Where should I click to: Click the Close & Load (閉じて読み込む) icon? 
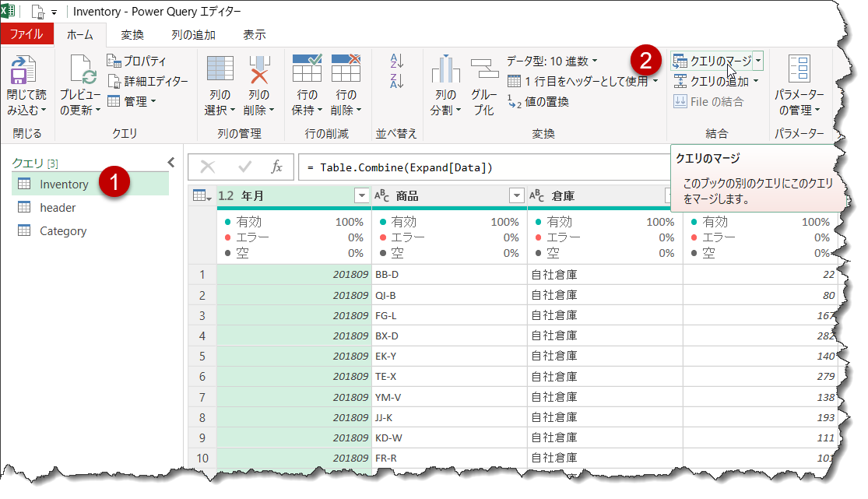click(x=23, y=70)
